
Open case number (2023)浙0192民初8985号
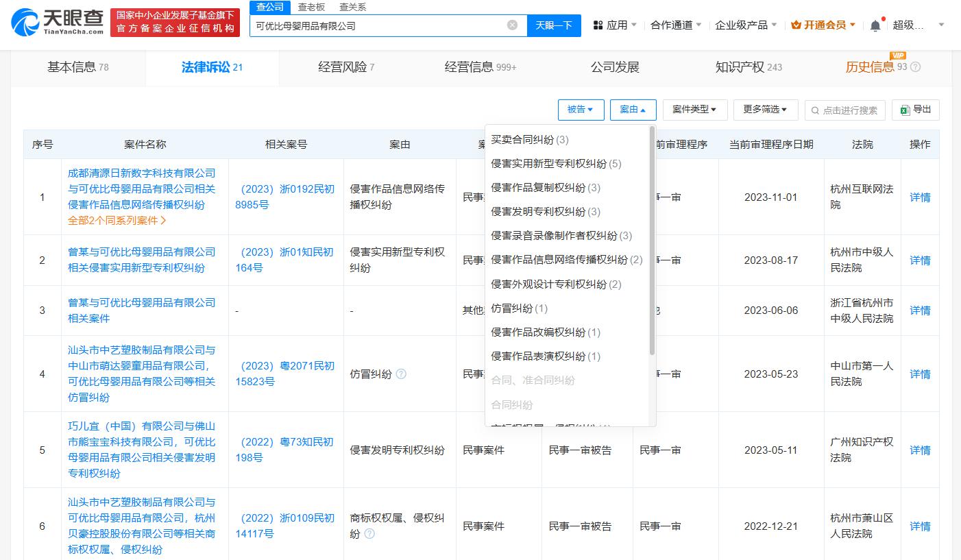pyautogui.click(x=285, y=197)
